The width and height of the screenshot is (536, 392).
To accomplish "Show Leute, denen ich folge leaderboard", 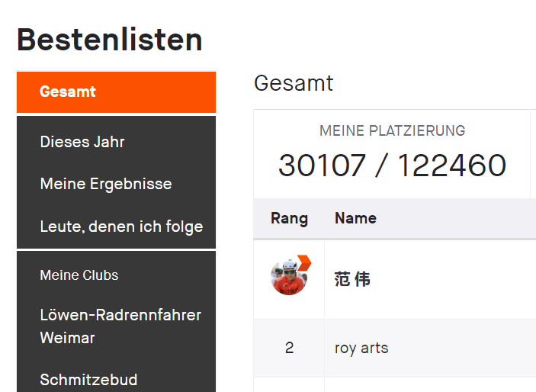I will [x=116, y=227].
